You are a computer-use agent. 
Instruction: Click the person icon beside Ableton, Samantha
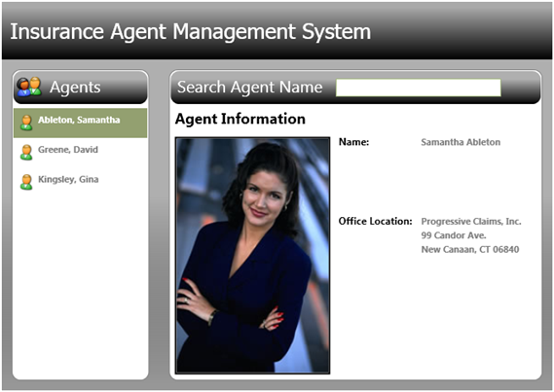26,123
